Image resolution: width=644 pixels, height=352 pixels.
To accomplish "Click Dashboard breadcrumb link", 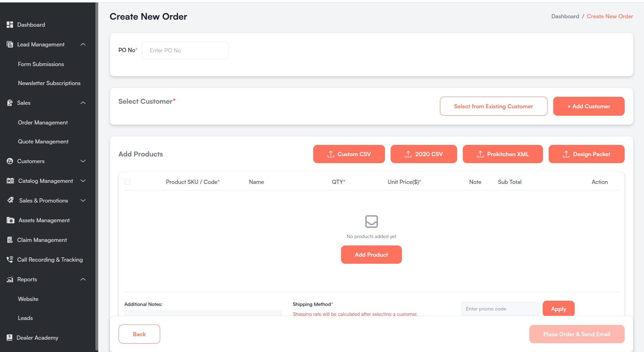I will (565, 16).
